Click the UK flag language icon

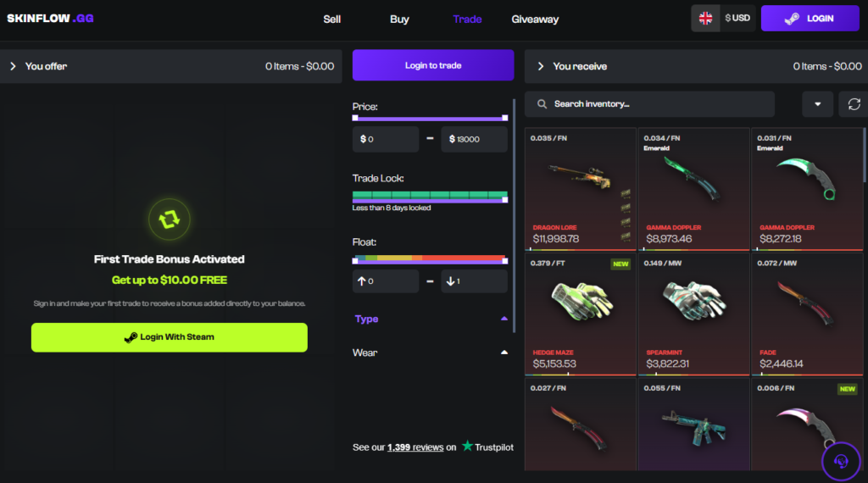point(705,19)
